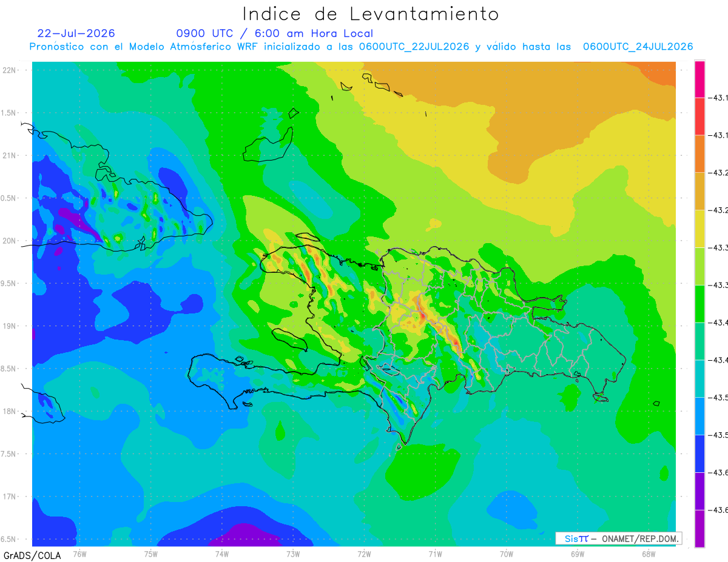
Task: Click the "71W" longitude label
Action: [x=435, y=553]
